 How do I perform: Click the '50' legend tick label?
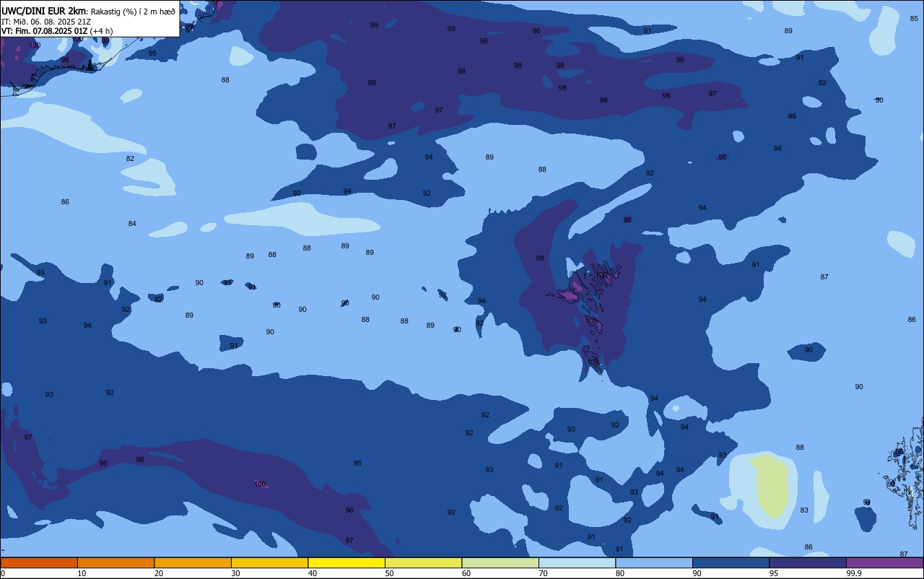389,573
